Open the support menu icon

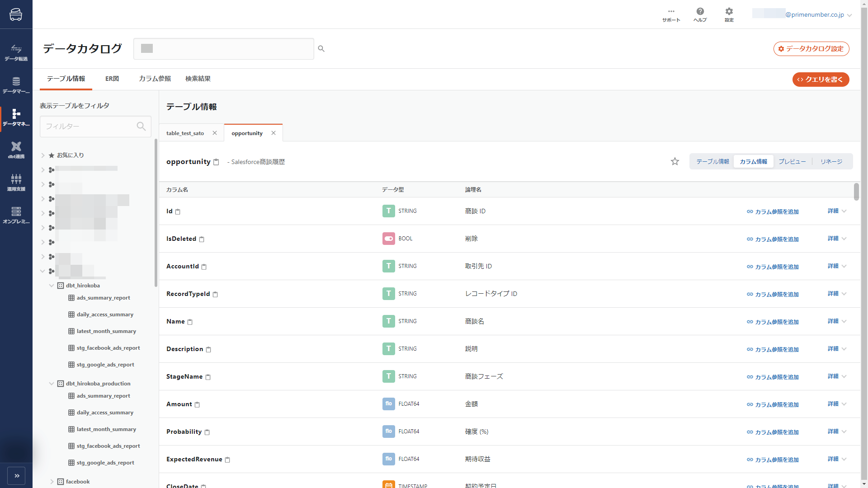[671, 14]
